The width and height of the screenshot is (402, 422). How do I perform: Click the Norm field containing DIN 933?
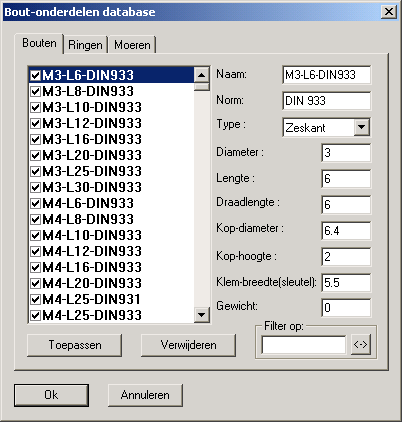(x=326, y=101)
